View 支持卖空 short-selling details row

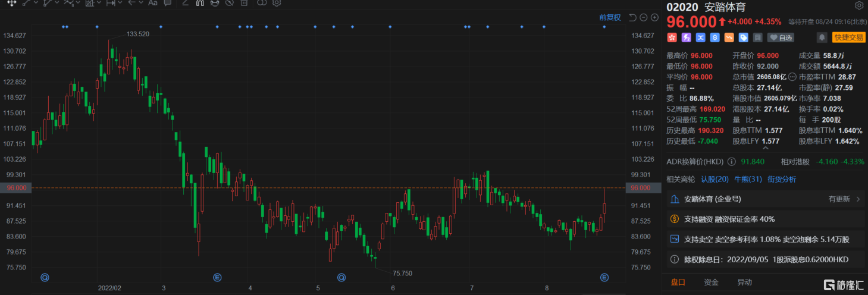766,239
